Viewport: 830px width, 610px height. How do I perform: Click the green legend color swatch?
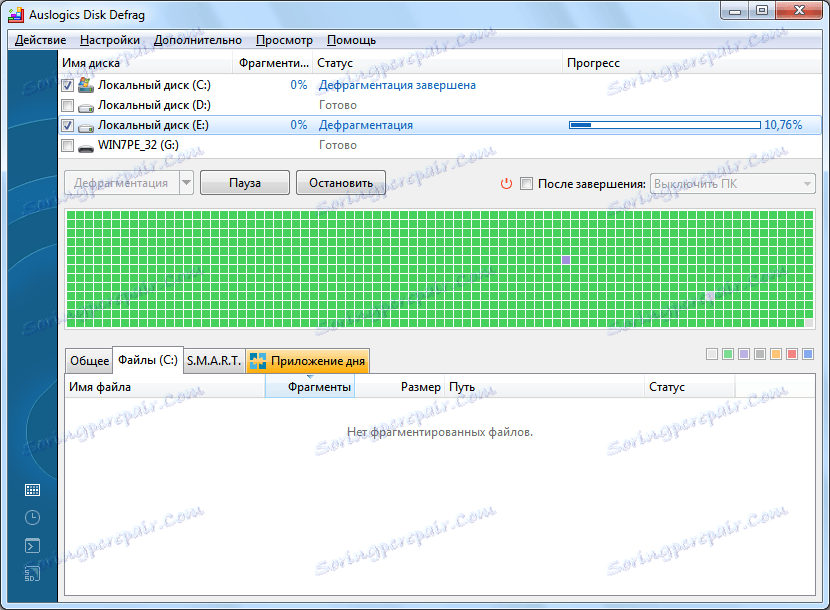[x=728, y=354]
